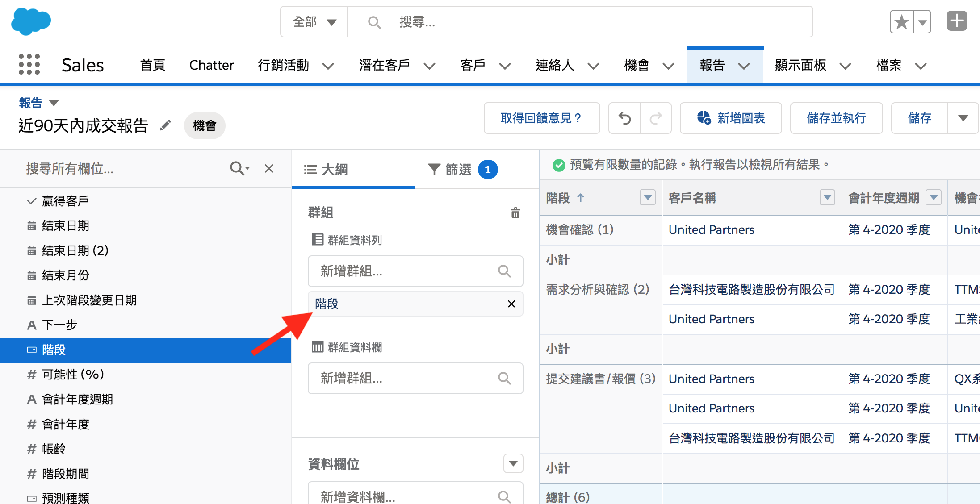Remove the 階段 group with X
This screenshot has width=980, height=504.
point(511,304)
